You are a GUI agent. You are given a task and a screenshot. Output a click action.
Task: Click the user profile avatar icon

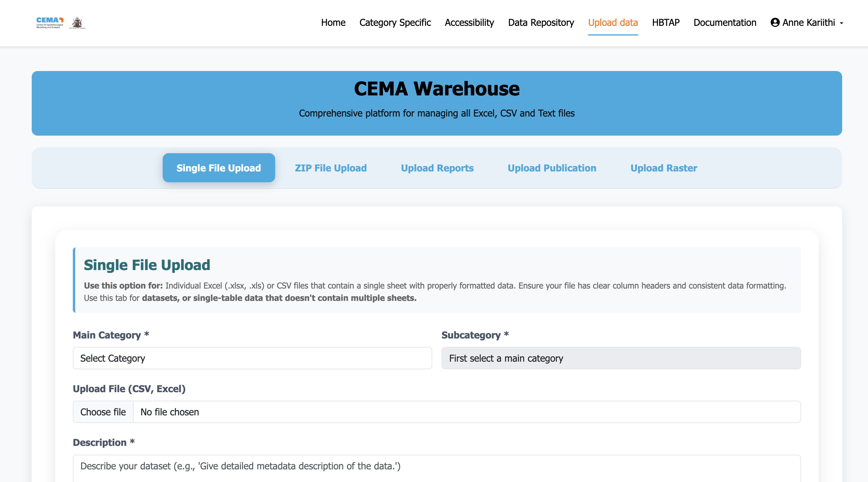pyautogui.click(x=775, y=23)
